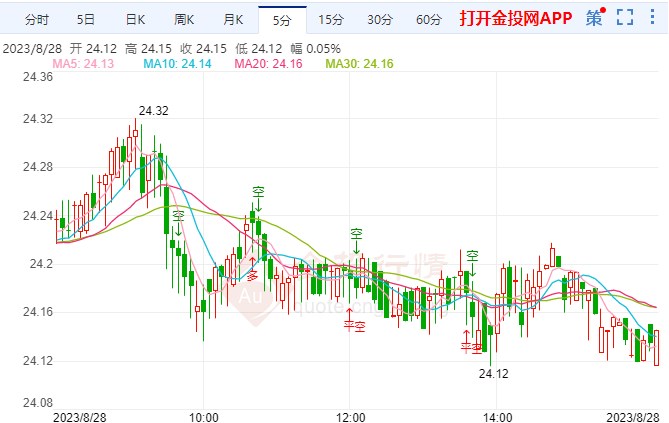Image resolution: width=669 pixels, height=423 pixels.
Task: Expand chart to fullscreen
Action: click(x=625, y=18)
